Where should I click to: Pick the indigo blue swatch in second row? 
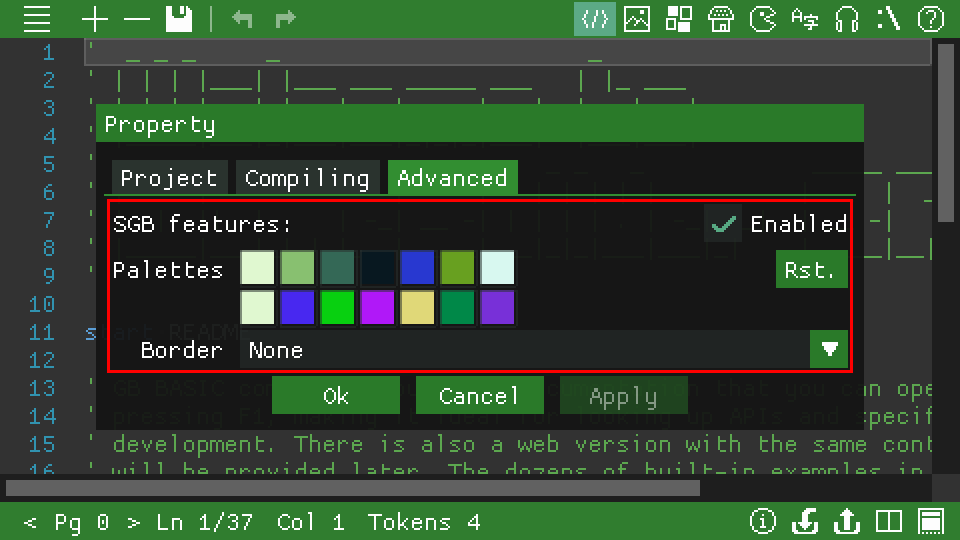(298, 307)
